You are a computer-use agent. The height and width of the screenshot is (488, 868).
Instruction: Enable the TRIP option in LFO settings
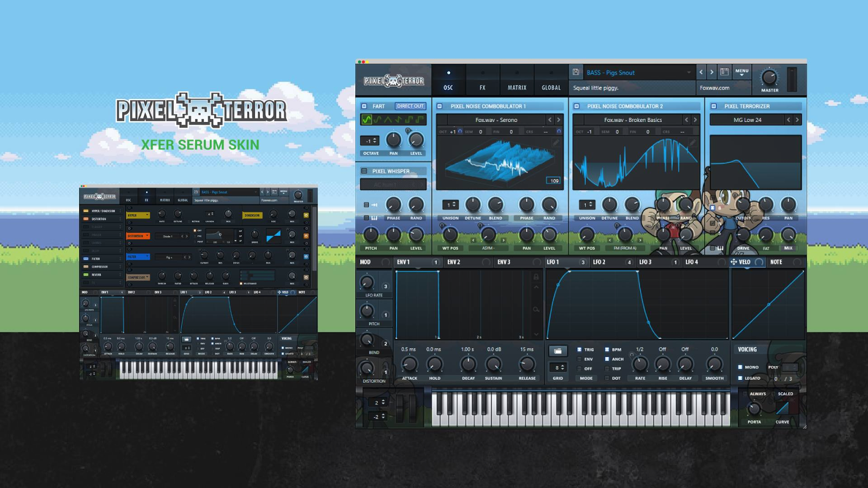pos(607,368)
